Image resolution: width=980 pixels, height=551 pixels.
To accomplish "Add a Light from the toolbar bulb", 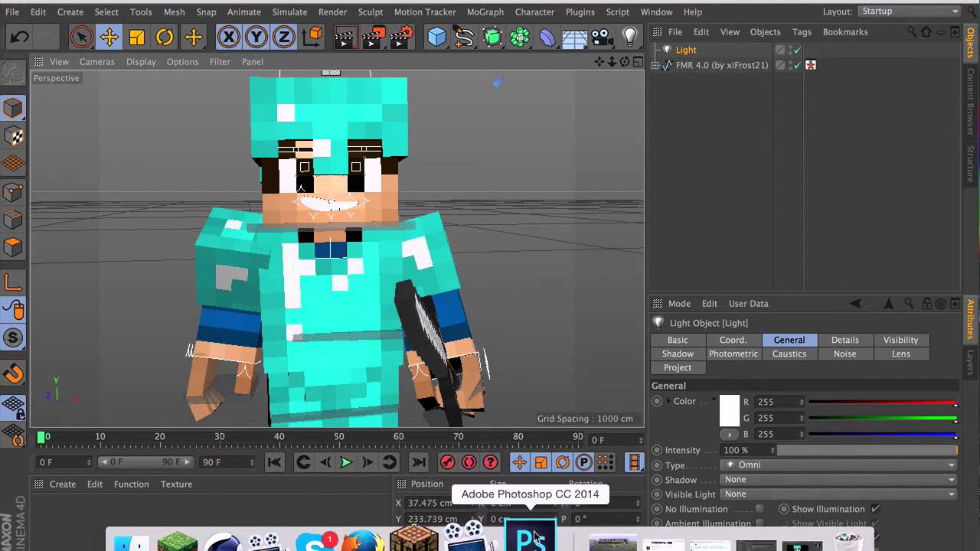I will click(630, 37).
